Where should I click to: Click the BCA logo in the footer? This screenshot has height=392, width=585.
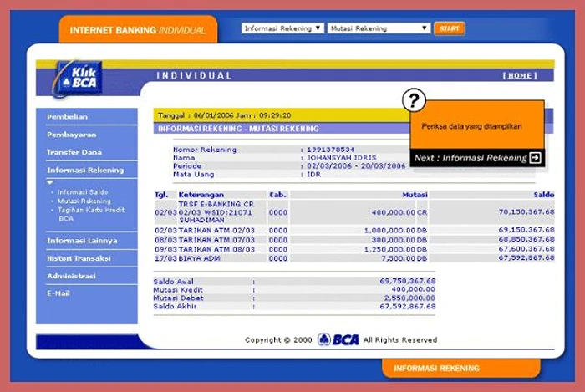(x=338, y=339)
